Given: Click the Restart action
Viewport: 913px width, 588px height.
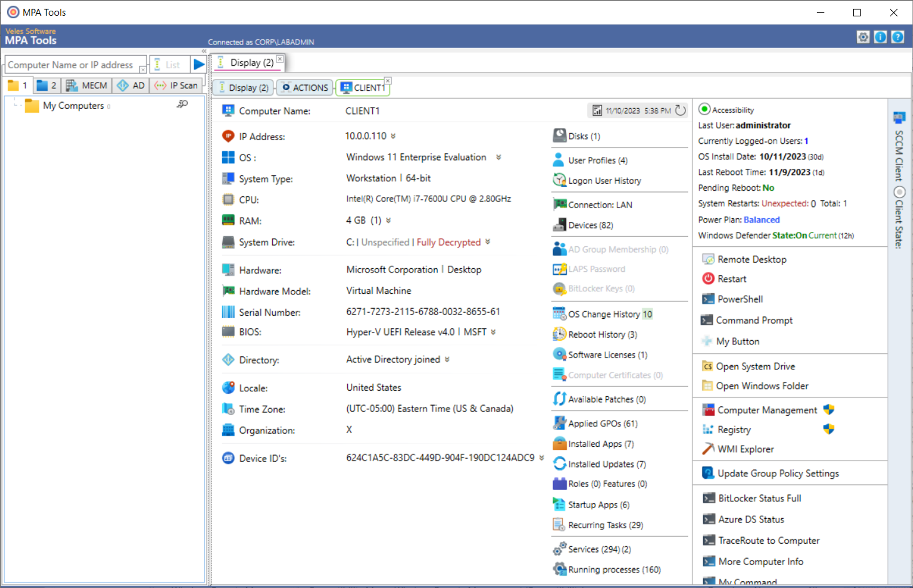Looking at the screenshot, I should (724, 279).
